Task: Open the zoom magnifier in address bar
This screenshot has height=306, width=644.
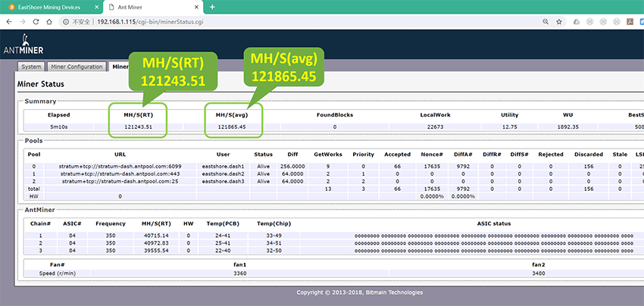Action: click(546, 22)
